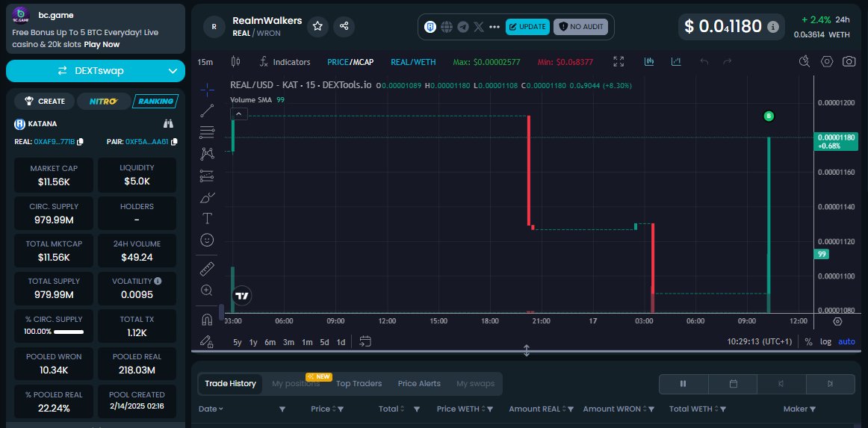The height and width of the screenshot is (428, 868).
Task: Select the text annotation tool
Action: point(207,218)
